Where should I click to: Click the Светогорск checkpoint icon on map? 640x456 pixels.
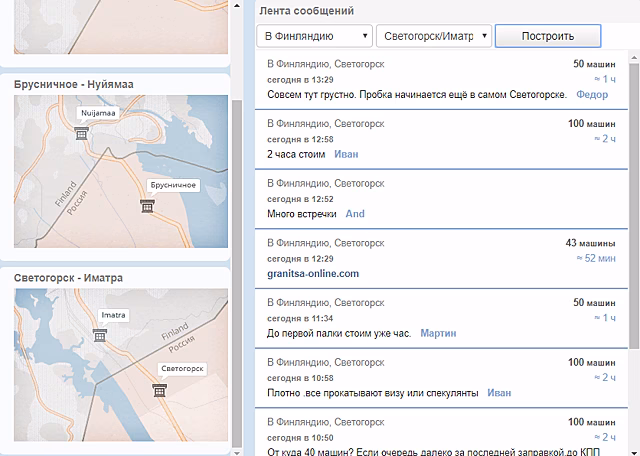pos(160,390)
